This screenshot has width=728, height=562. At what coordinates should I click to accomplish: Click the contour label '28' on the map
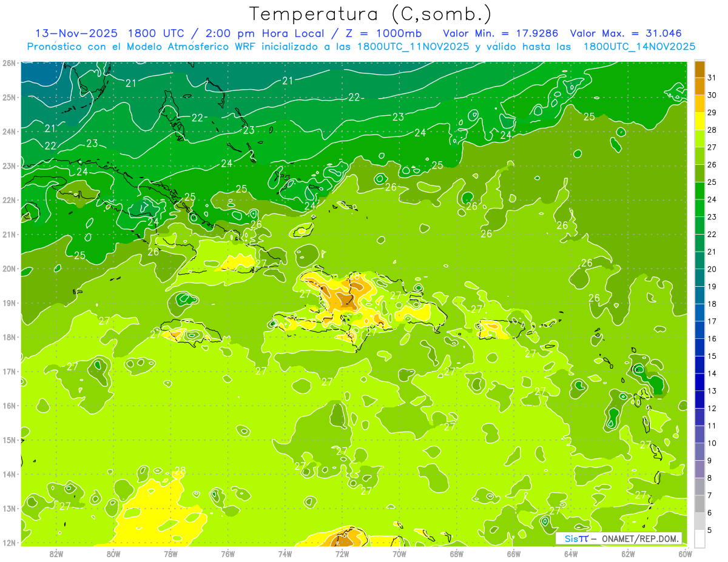[180, 470]
